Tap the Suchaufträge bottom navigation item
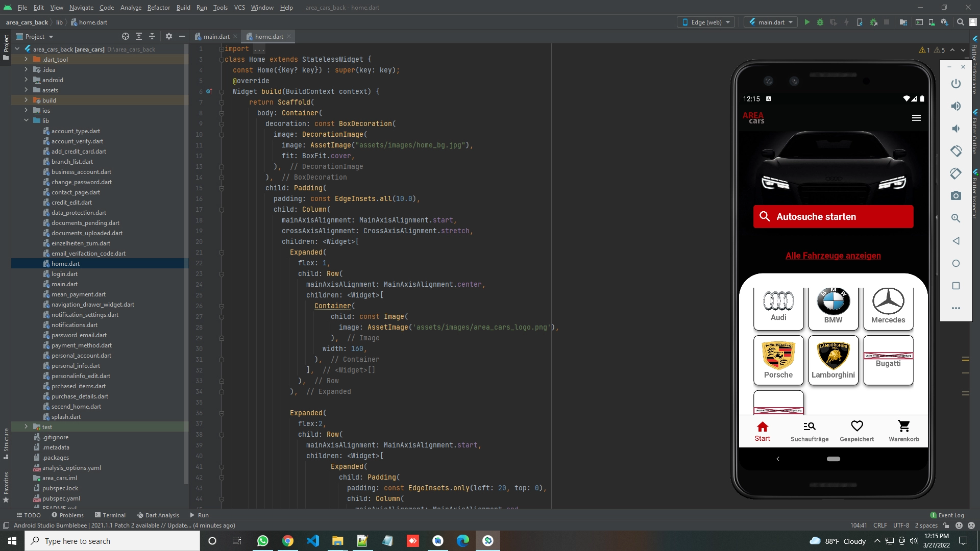The image size is (980, 551). coord(810,431)
